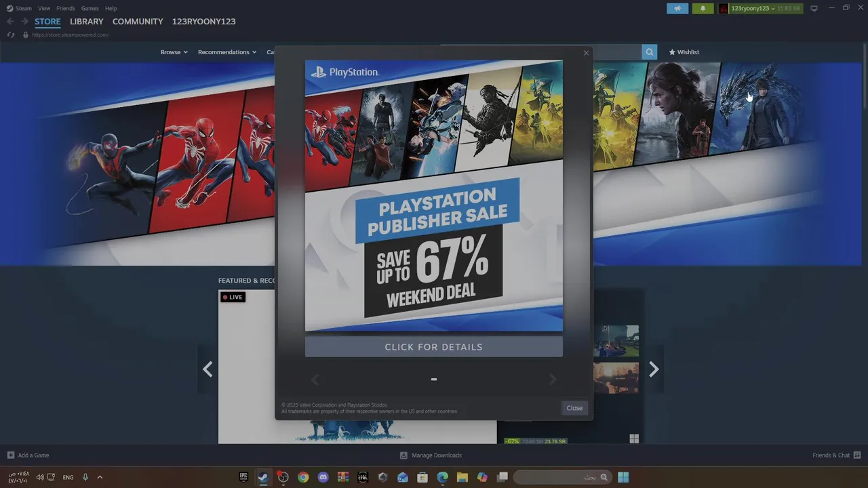Screen dimensions: 868x488
Task: Open the Friends menu
Action: click(66, 8)
